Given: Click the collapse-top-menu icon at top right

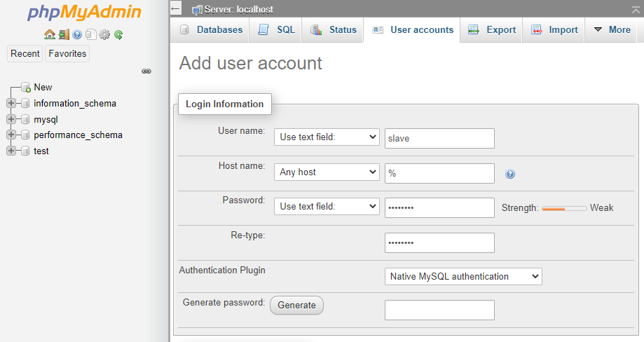Looking at the screenshot, I should coord(636,9).
